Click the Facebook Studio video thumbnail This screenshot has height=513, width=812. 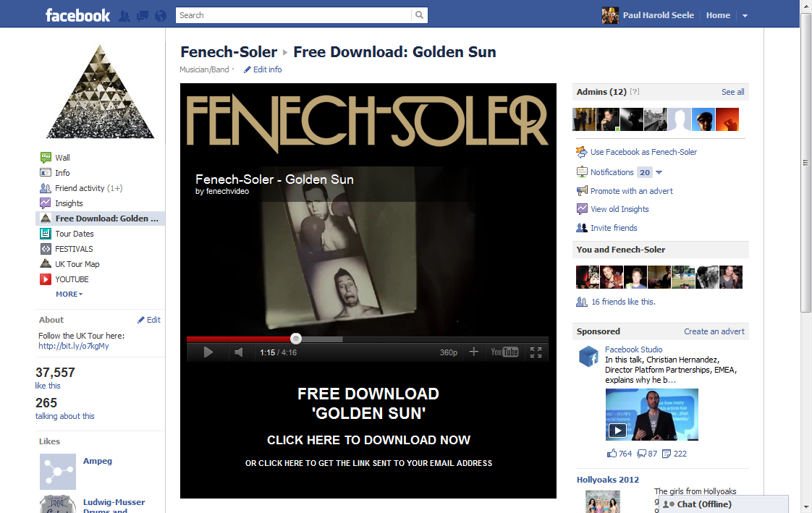(652, 415)
